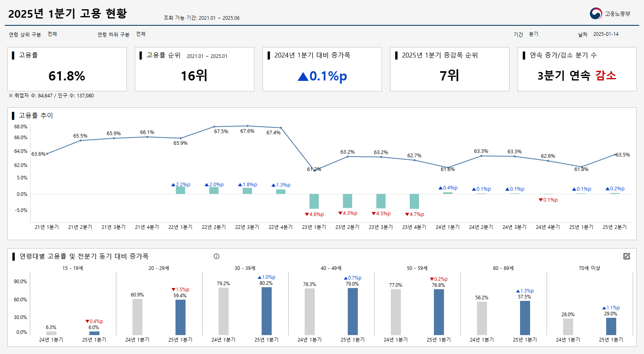This screenshot has height=354, width=644.
Task: Click the gray 24년 1분기 bar for 70세 이상
Action: tap(568, 327)
